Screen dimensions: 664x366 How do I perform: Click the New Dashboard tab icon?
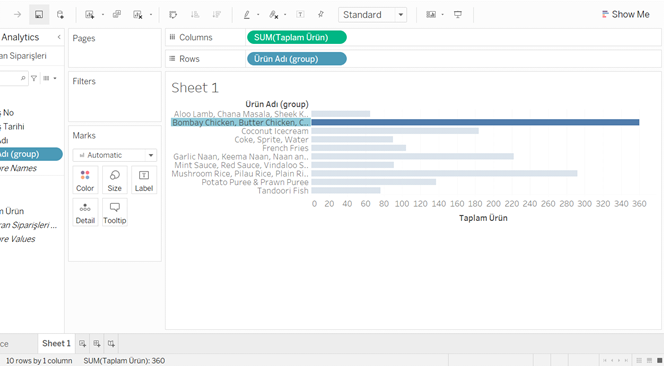97,344
